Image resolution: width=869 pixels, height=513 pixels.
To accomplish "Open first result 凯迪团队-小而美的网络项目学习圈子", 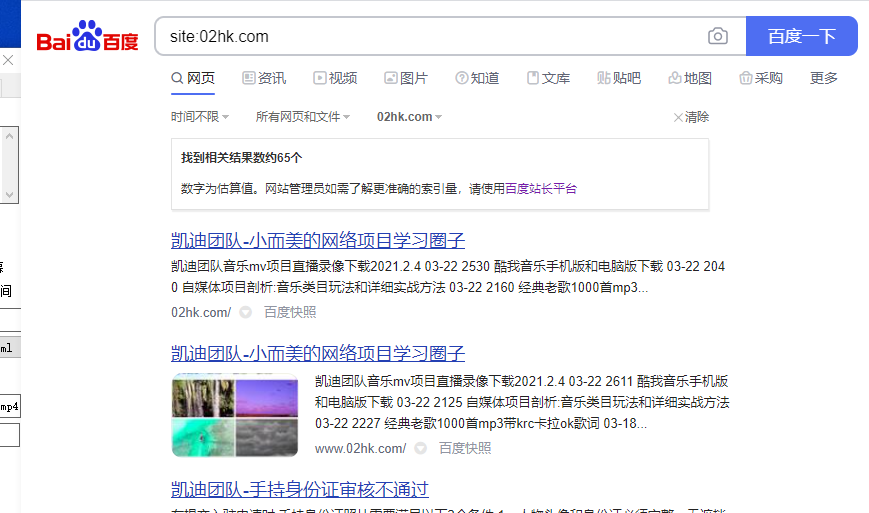I will point(318,240).
